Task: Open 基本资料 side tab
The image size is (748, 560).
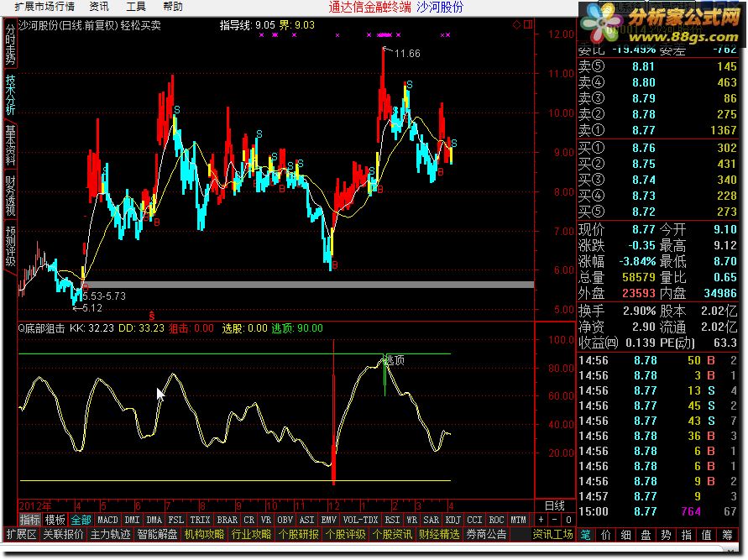Action: (x=10, y=145)
